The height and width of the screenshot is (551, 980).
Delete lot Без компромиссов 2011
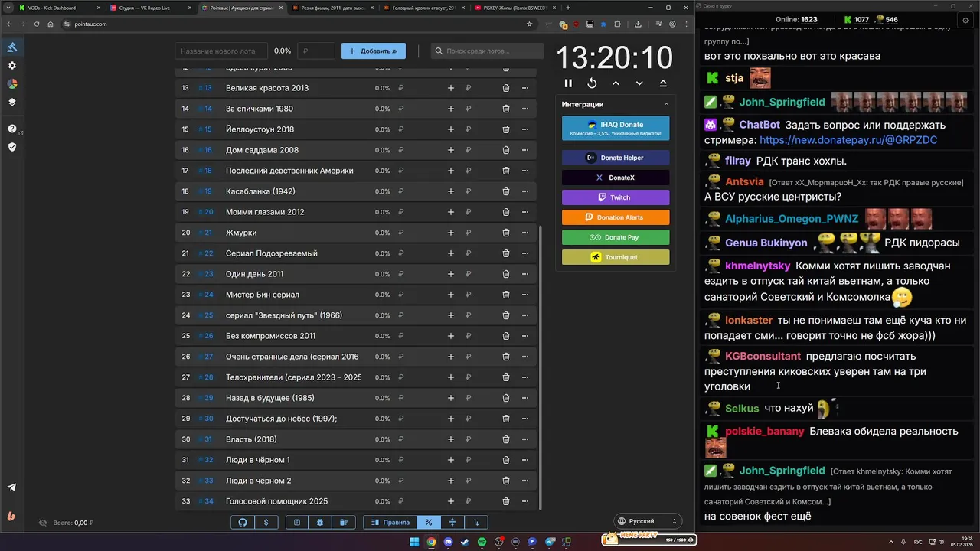coord(506,336)
